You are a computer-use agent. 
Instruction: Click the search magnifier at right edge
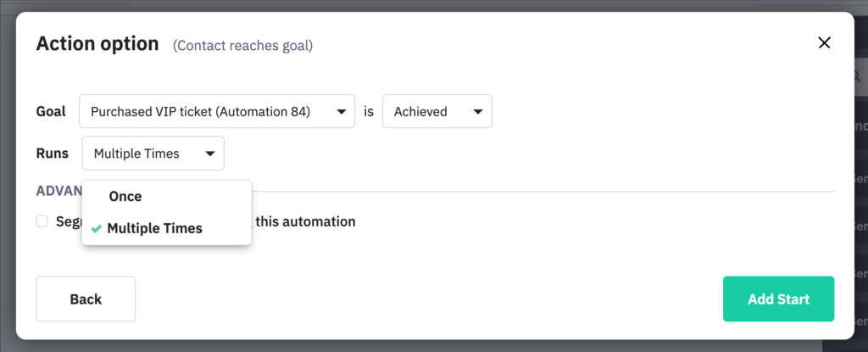(x=858, y=77)
